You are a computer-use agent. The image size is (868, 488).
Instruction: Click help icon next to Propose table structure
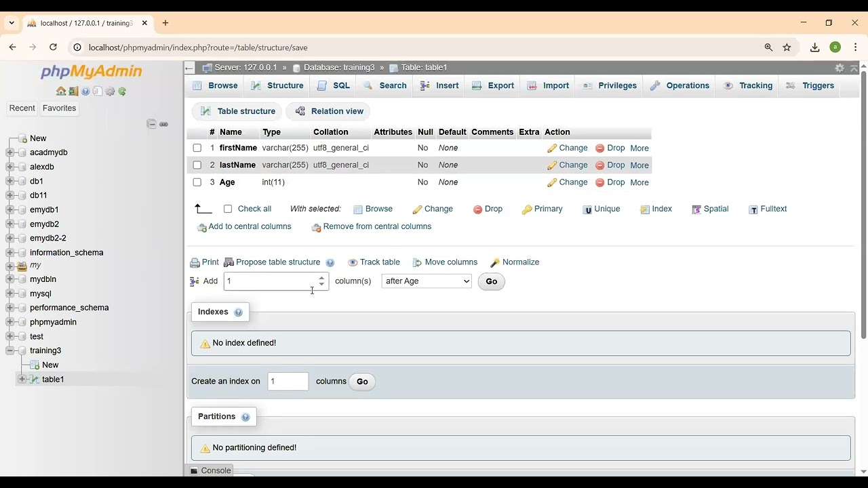pyautogui.click(x=330, y=263)
